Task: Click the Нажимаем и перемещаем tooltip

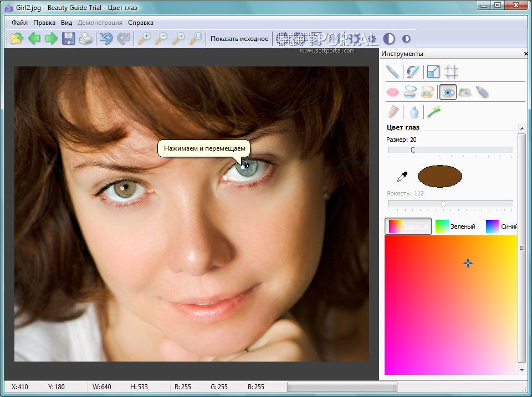Action: point(204,148)
